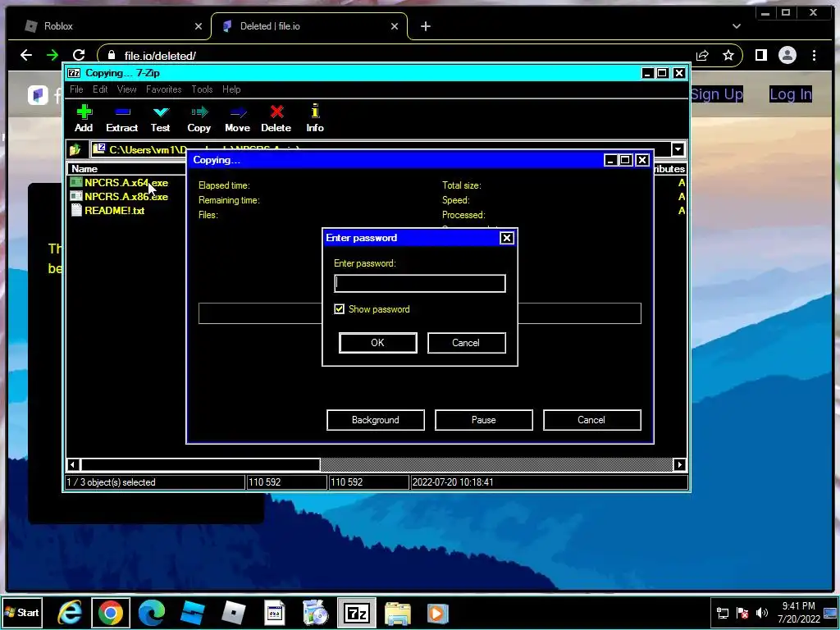Click the file.io logo icon

38,95
